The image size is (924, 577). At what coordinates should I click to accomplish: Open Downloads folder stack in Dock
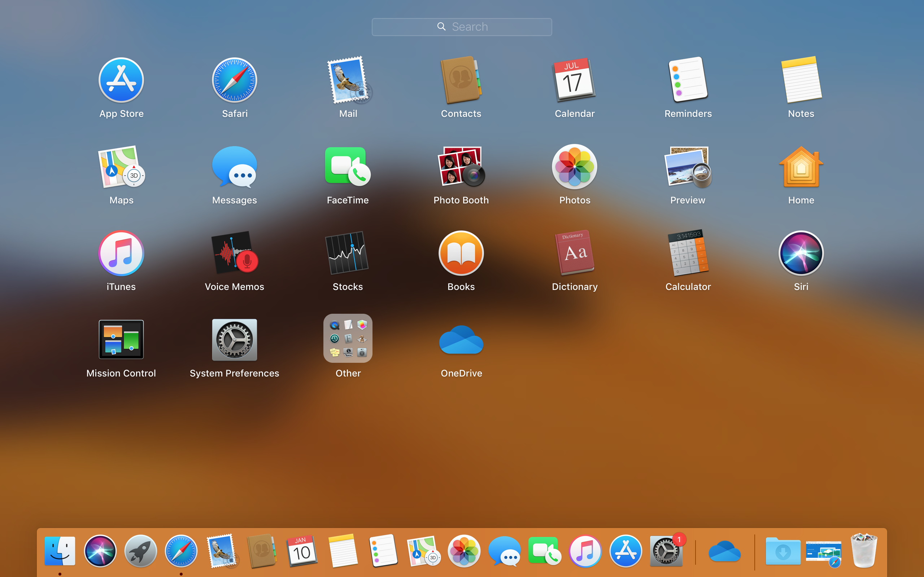(783, 551)
